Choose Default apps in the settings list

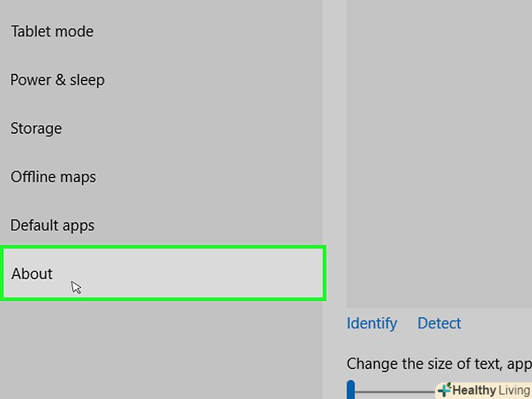coord(52,225)
